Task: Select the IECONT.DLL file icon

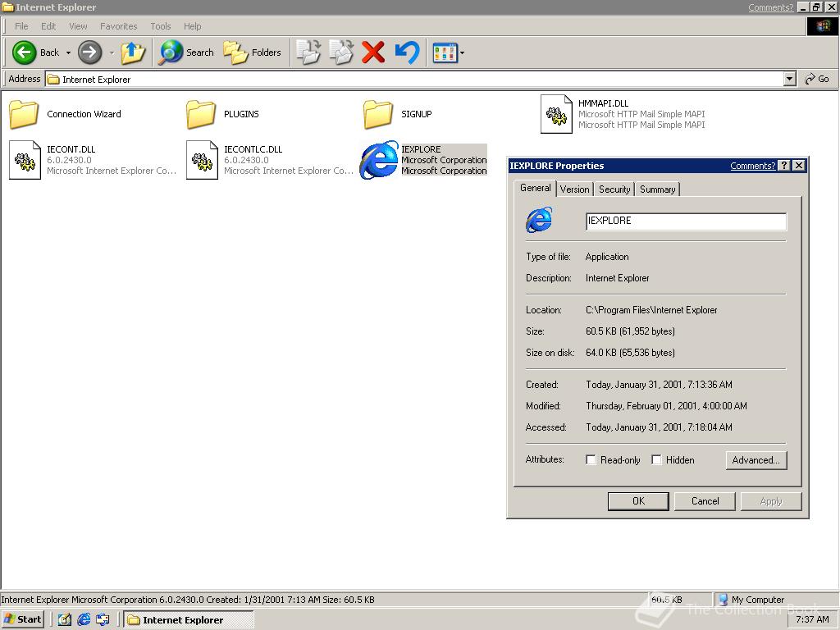Action: [25, 160]
